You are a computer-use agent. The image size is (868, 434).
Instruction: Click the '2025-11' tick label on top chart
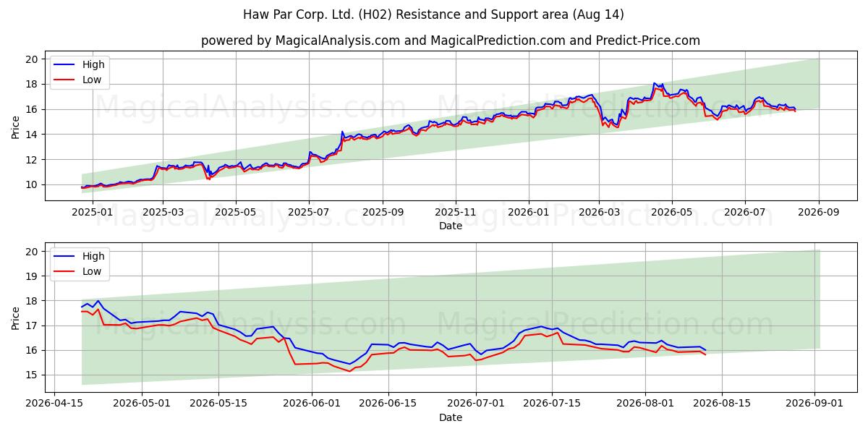(456, 212)
